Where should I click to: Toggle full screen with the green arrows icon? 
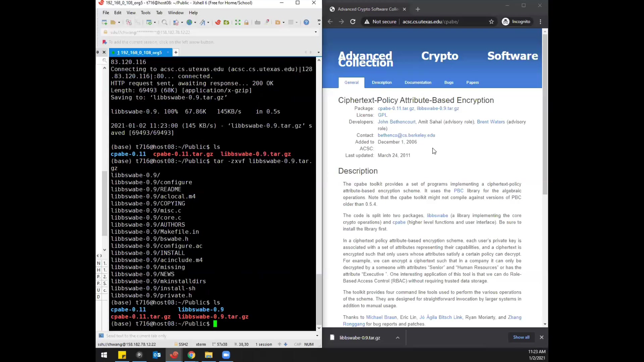click(x=238, y=22)
